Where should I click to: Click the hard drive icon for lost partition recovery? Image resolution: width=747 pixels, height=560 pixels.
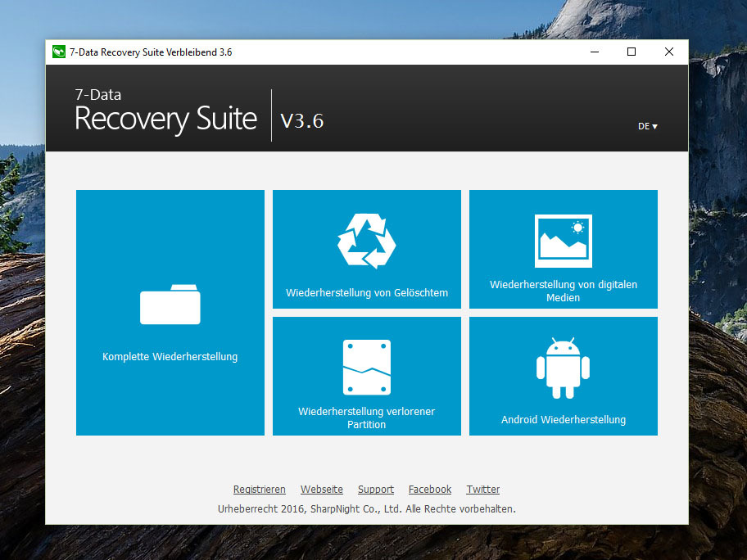click(366, 367)
